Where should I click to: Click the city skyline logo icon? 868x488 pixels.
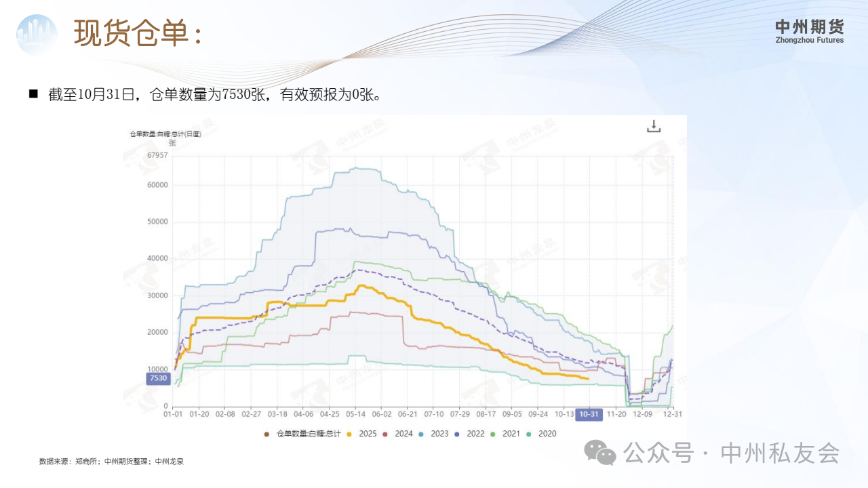coord(37,34)
